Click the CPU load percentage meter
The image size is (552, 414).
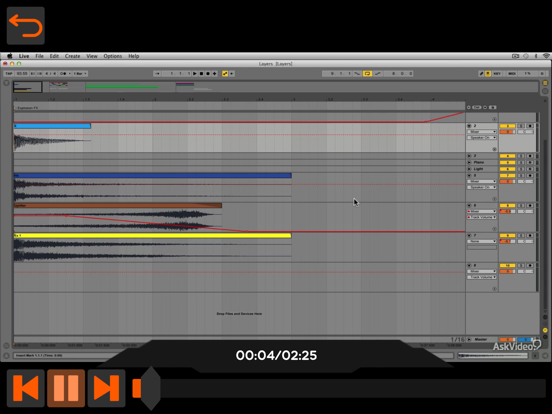pyautogui.click(x=527, y=74)
